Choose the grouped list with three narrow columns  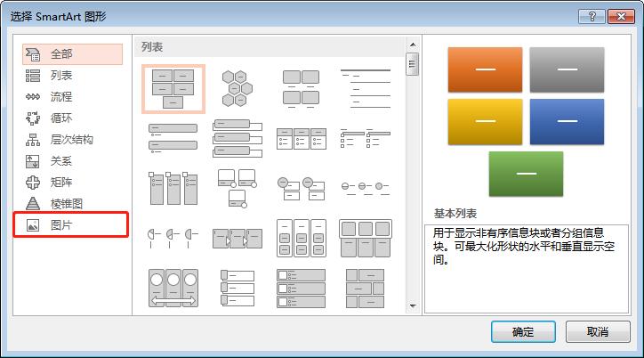[301, 239]
